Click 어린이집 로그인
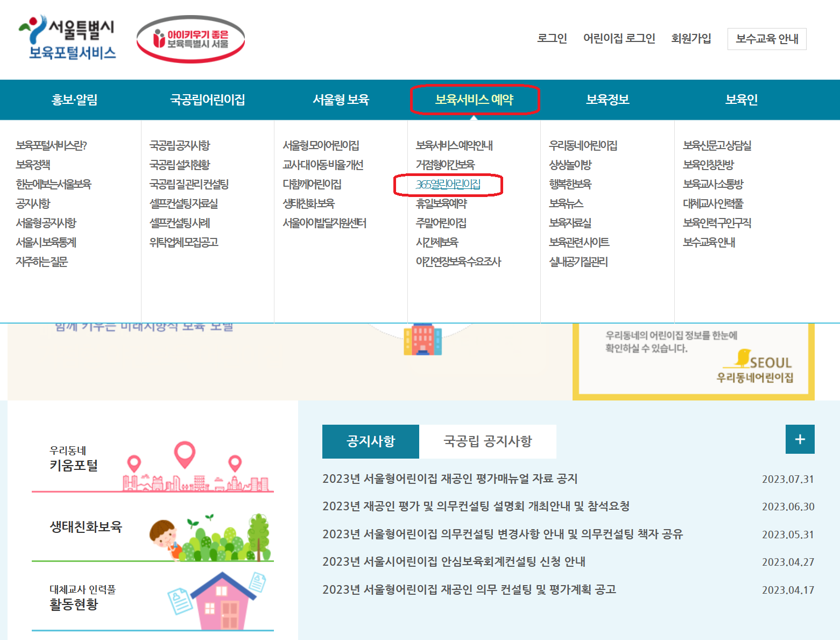The image size is (840, 640). [620, 38]
